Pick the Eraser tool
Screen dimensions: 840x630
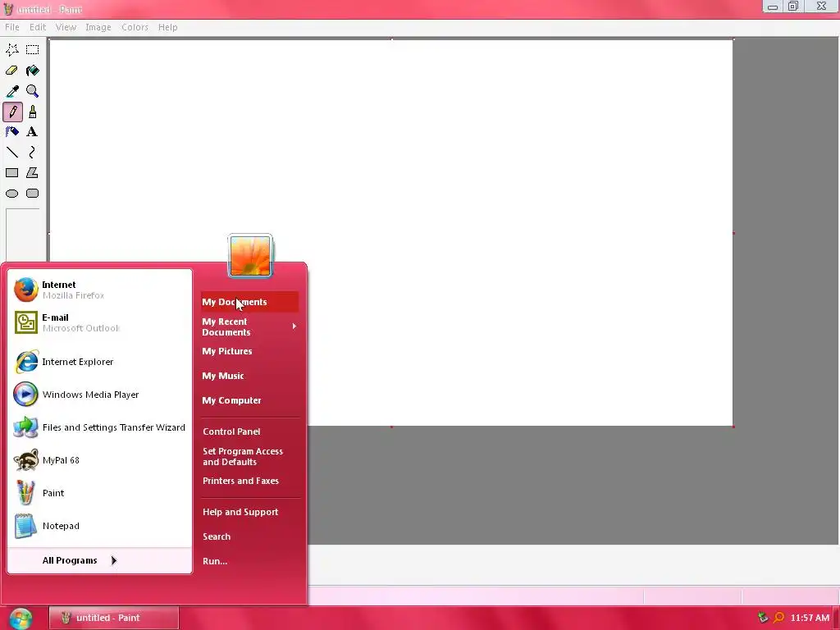[11, 71]
